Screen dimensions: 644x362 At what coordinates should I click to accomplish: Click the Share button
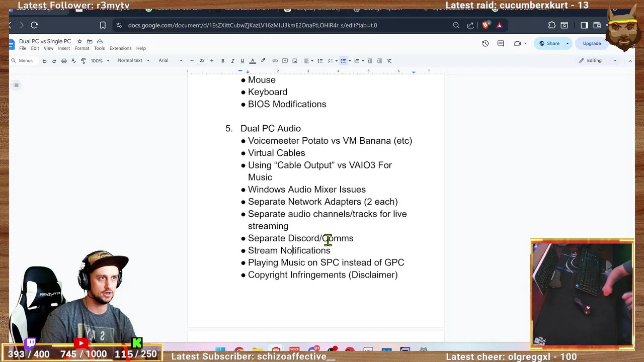click(548, 43)
